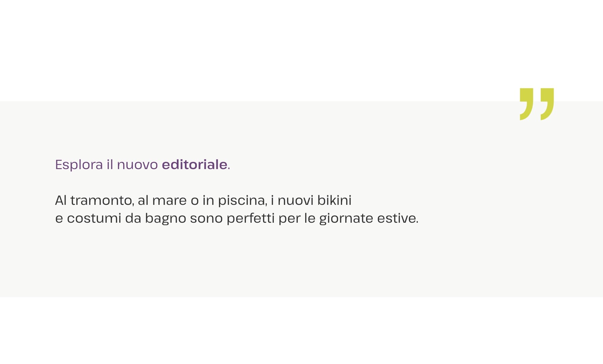Select the purple "Esplora il nuovo editoriale" heading
Screen dimensions: 603x364
pyautogui.click(x=142, y=165)
